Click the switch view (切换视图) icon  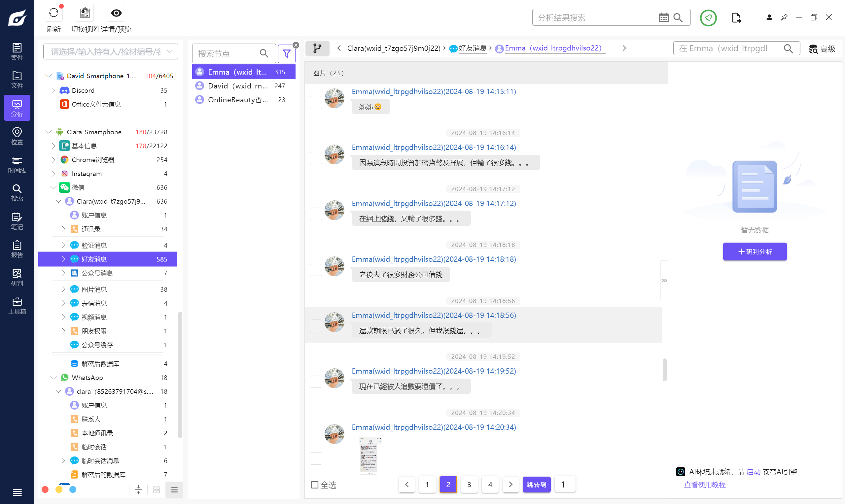pyautogui.click(x=85, y=13)
